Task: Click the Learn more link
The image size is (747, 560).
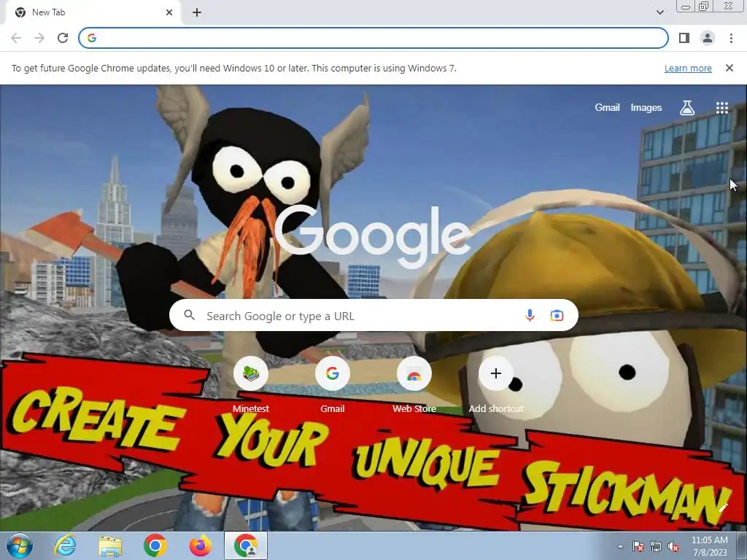Action: click(688, 68)
